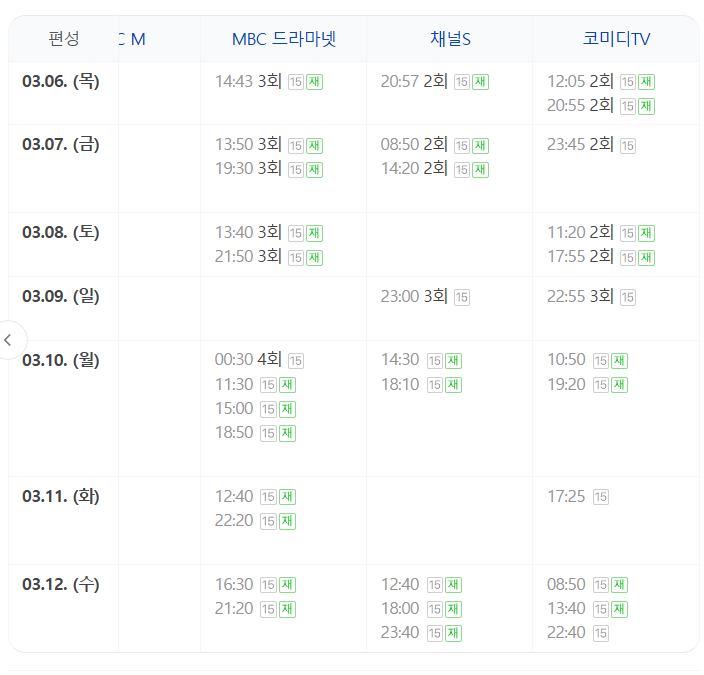Click the 21:50 3회 airing entry
This screenshot has width=704, height=675.
click(248, 256)
